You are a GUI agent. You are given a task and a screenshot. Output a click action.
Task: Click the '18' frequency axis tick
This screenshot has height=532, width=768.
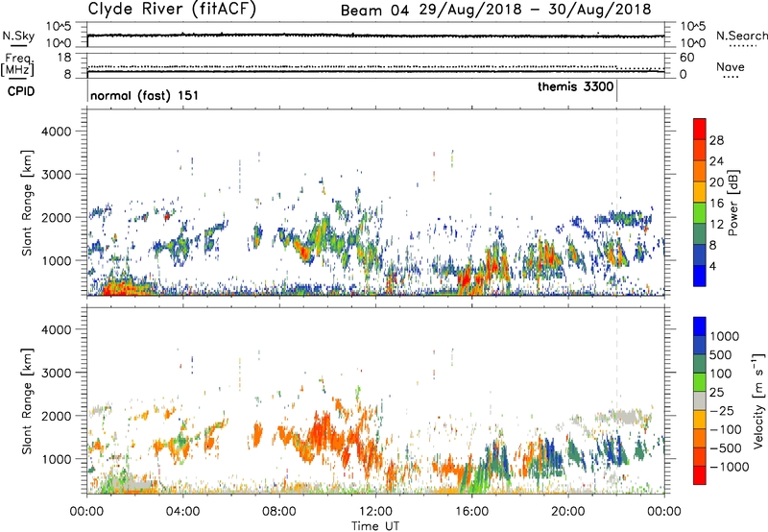point(64,58)
